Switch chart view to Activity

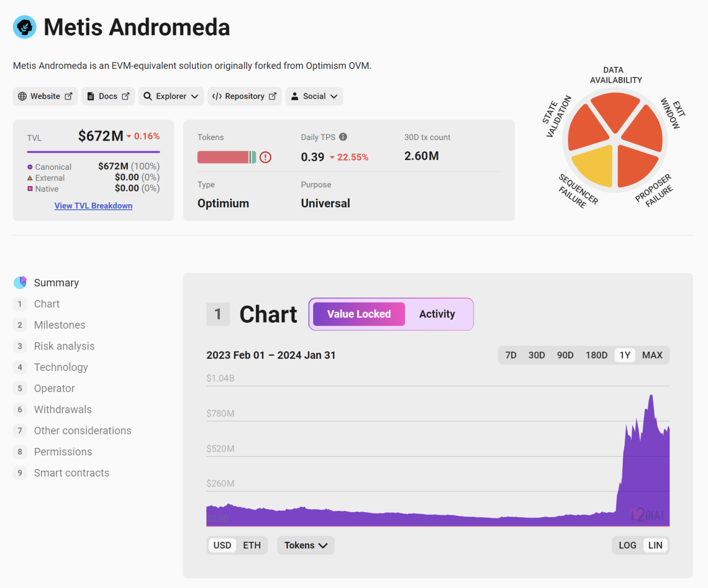[437, 314]
